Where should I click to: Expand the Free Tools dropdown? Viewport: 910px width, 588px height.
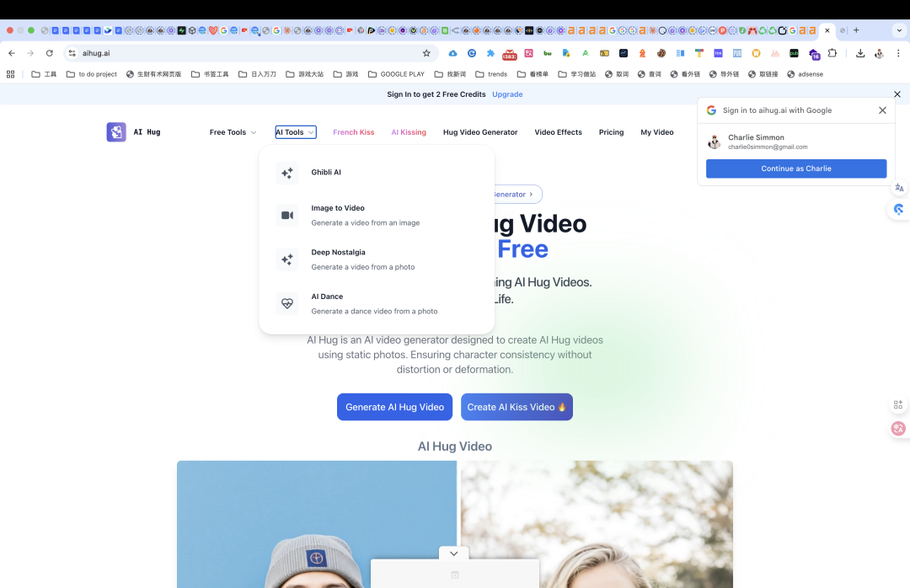[x=233, y=132]
